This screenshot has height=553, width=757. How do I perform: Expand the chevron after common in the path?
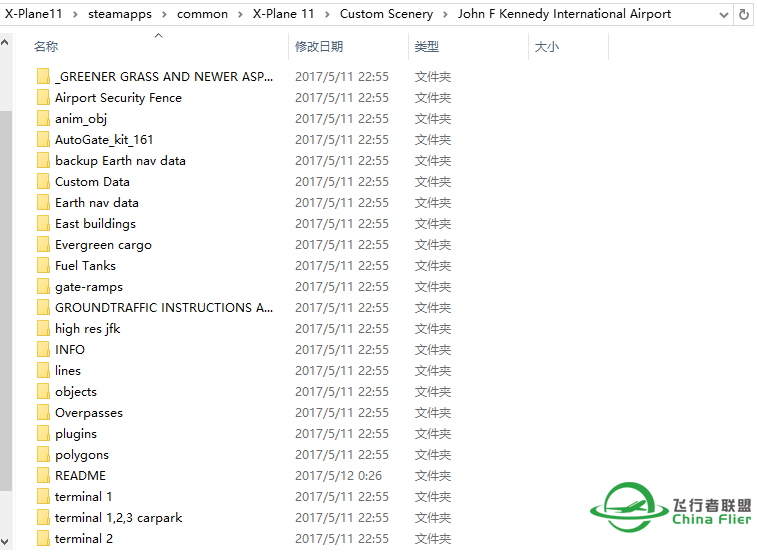[240, 14]
